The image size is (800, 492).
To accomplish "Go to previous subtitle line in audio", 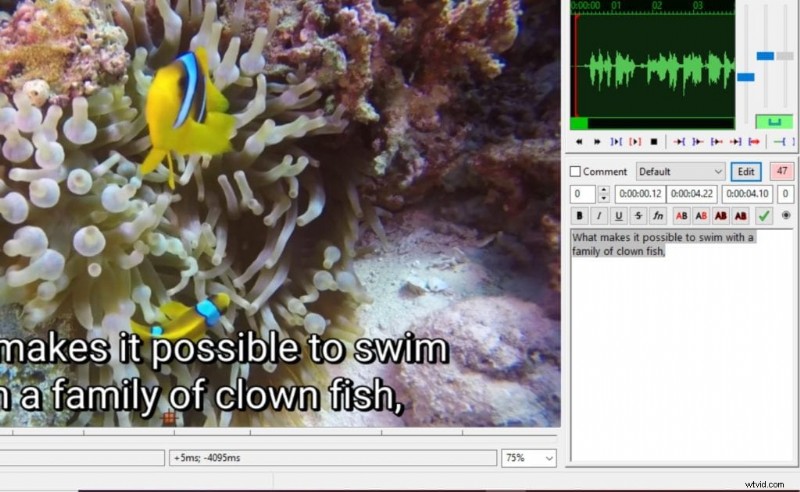I will [x=579, y=142].
